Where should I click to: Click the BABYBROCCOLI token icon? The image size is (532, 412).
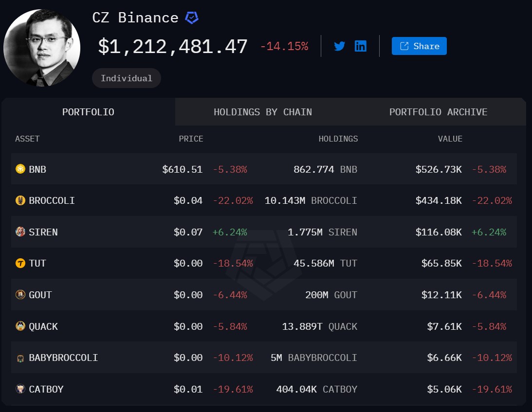coord(20,358)
